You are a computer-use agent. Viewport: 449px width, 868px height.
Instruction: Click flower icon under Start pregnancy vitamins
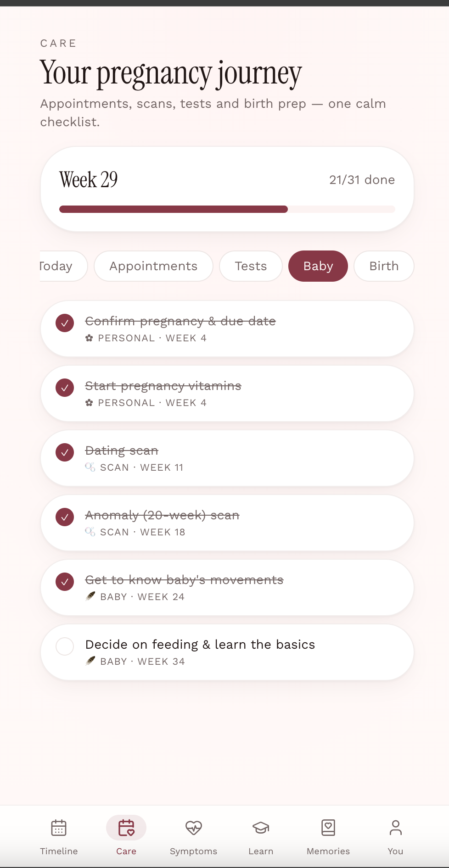coord(89,402)
